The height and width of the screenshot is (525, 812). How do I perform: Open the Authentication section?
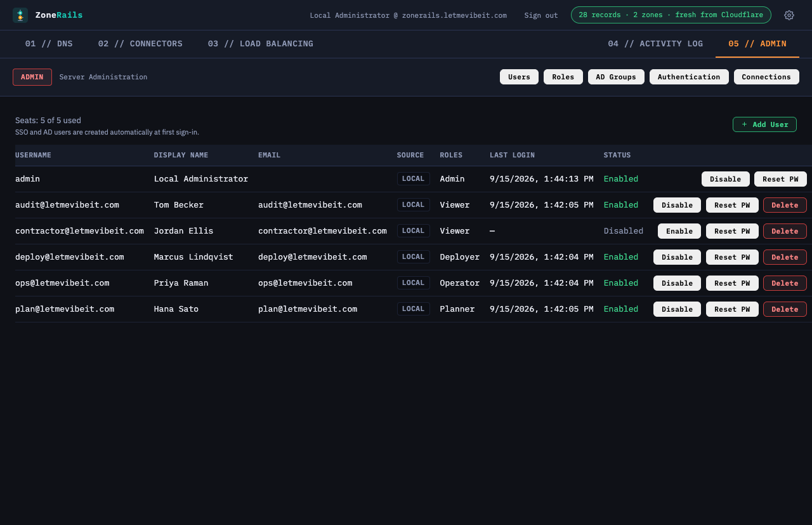689,77
